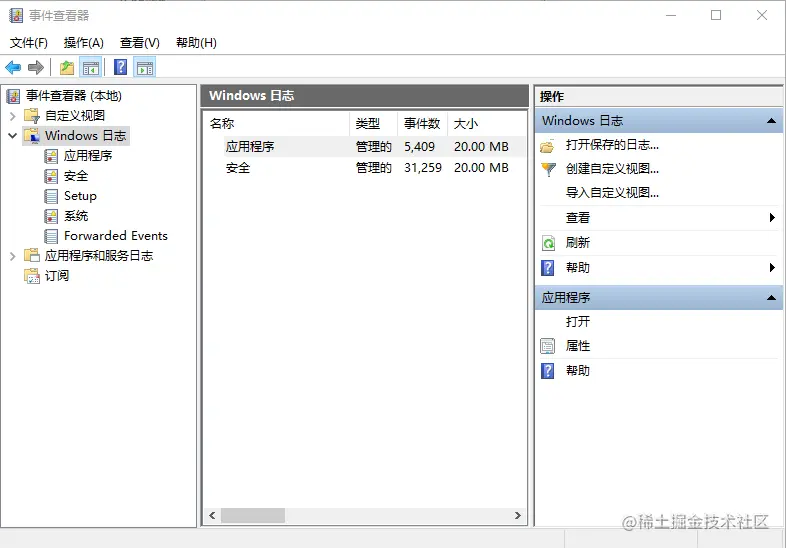Select the Windows 日志 label in tree
The height and width of the screenshot is (548, 786).
pyautogui.click(x=85, y=136)
